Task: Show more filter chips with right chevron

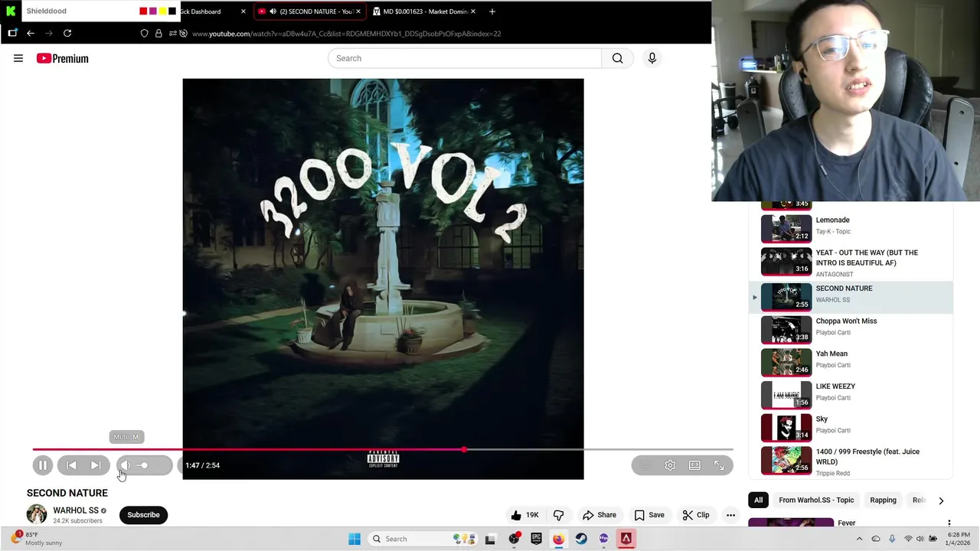Action: point(941,500)
